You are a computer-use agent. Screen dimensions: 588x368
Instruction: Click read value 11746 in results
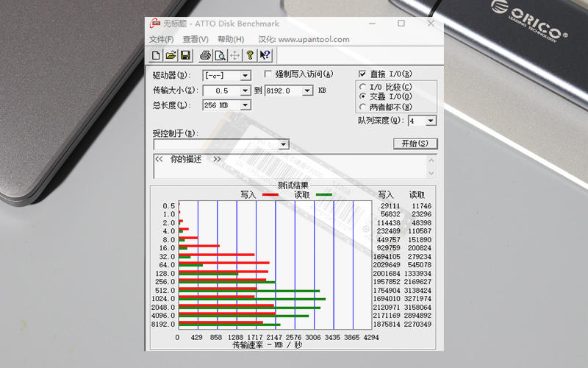coord(421,206)
